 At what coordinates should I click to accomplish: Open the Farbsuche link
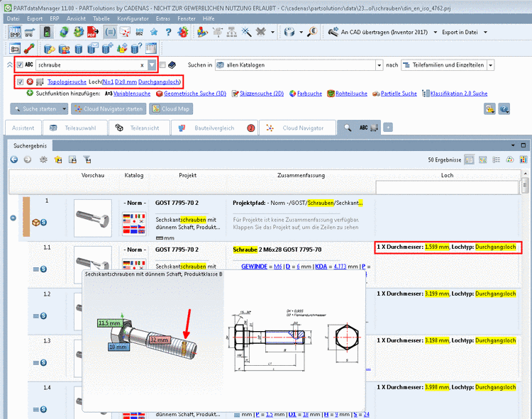click(x=309, y=94)
